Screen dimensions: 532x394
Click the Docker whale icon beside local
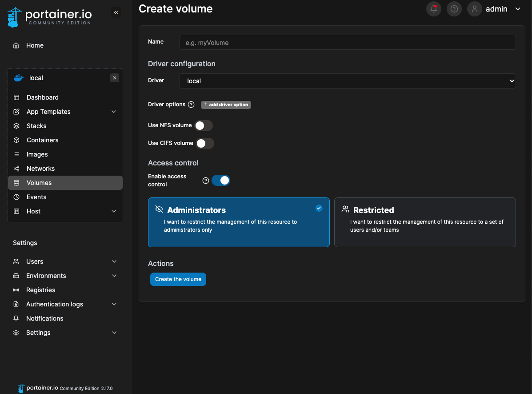coord(19,78)
